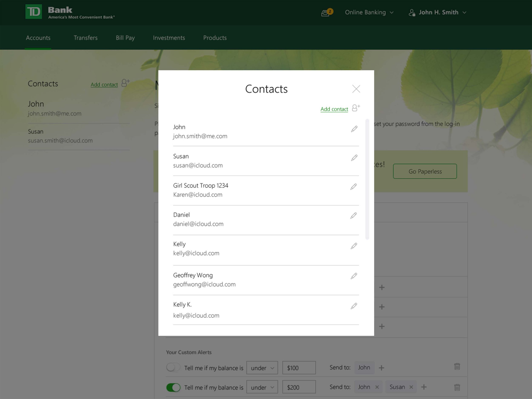The height and width of the screenshot is (399, 532).
Task: Click Add contact link in sidebar
Action: tap(104, 85)
